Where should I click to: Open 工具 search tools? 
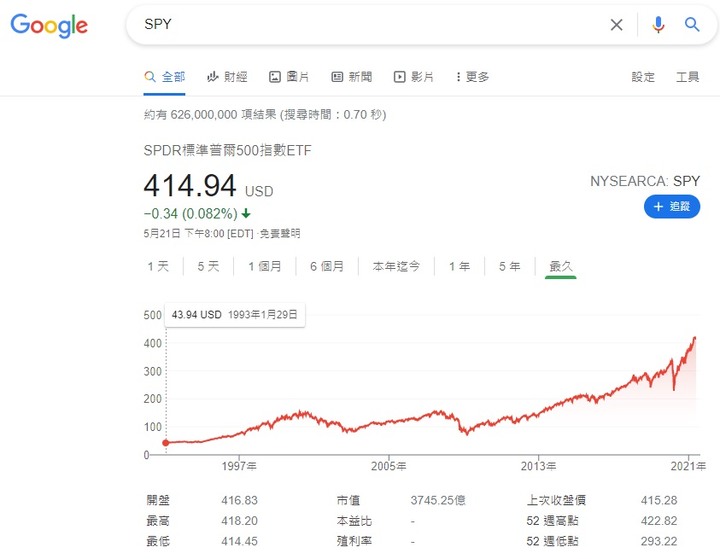[687, 77]
